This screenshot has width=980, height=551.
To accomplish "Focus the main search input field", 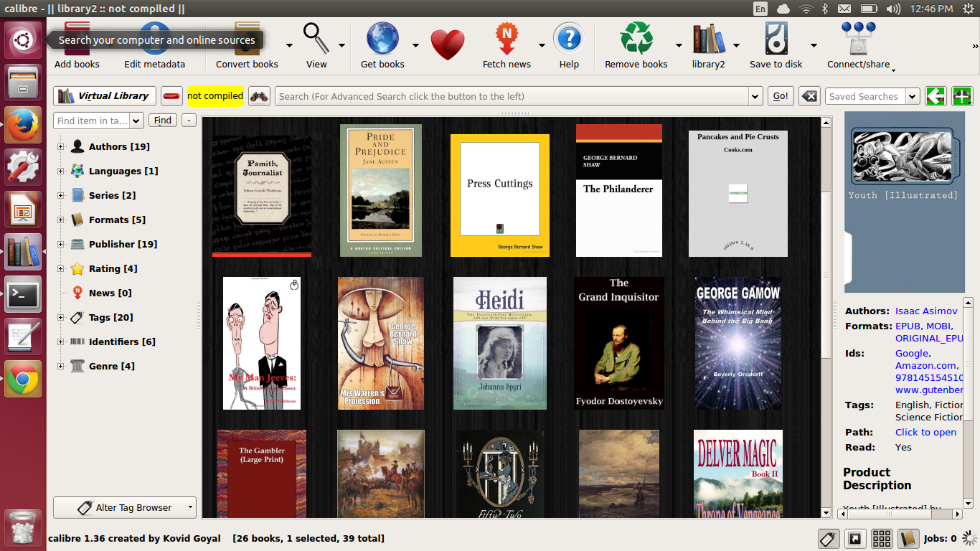I will [x=512, y=96].
